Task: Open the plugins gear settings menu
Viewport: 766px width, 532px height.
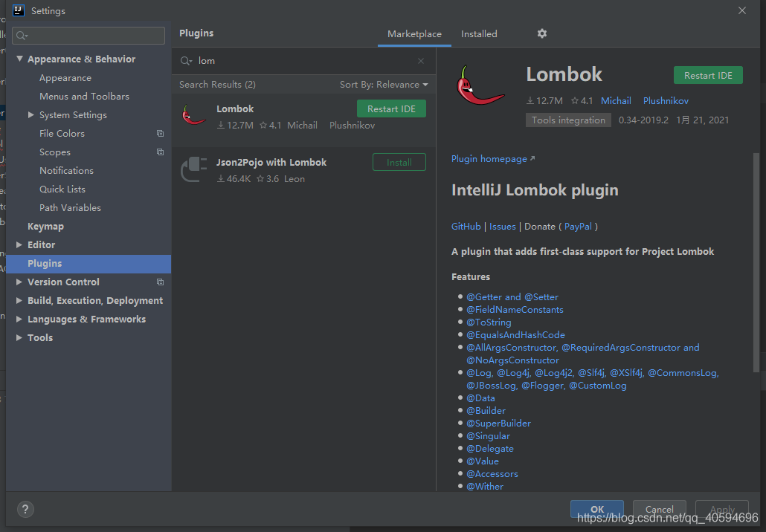Action: (x=541, y=33)
